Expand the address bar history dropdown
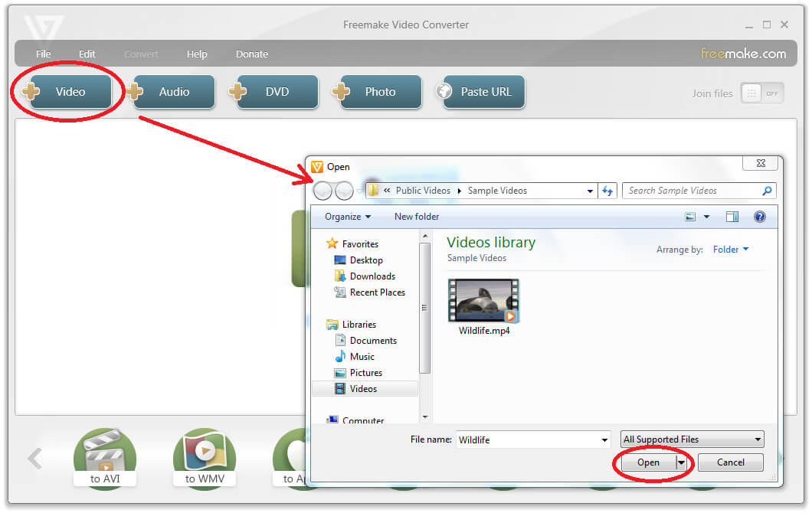 590,191
